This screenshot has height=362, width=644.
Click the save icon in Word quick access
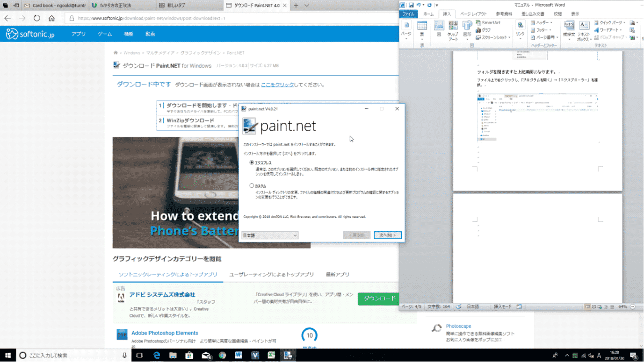(x=411, y=5)
